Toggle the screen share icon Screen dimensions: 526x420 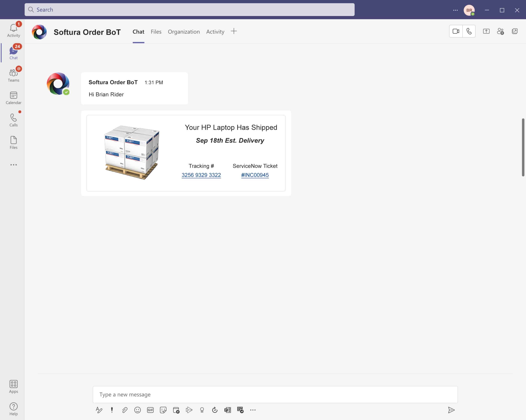click(x=486, y=31)
